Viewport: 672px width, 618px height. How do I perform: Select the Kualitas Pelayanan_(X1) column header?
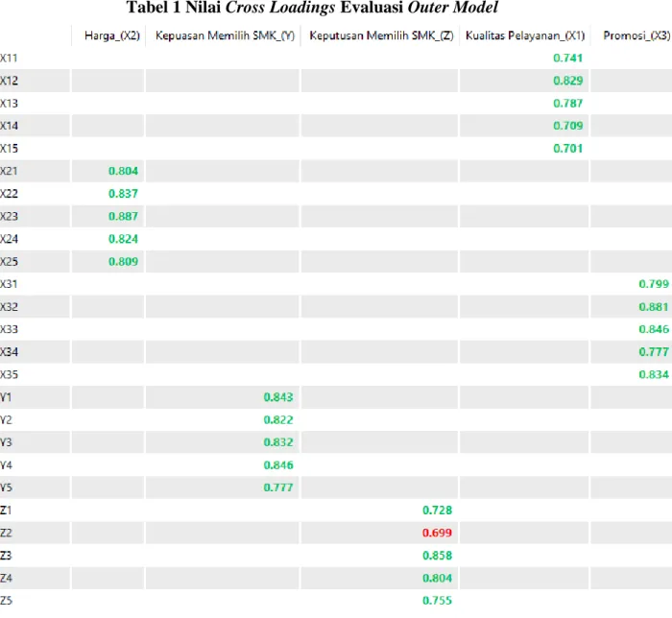(525, 36)
